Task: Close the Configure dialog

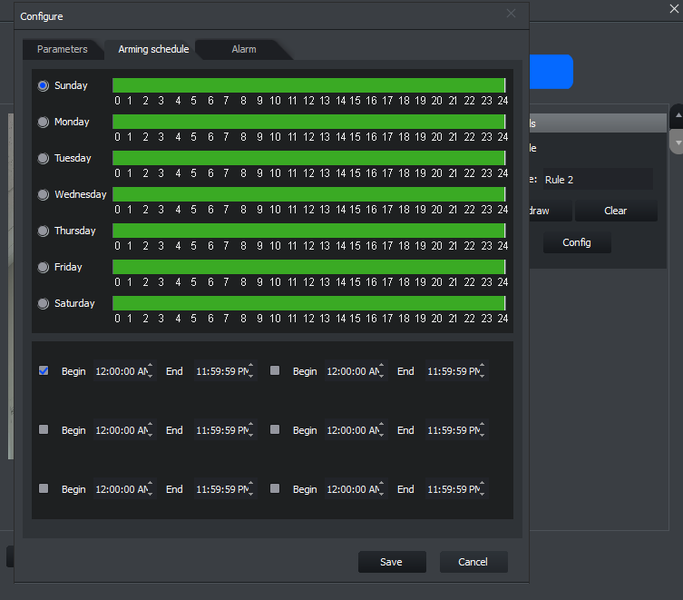Action: [511, 14]
